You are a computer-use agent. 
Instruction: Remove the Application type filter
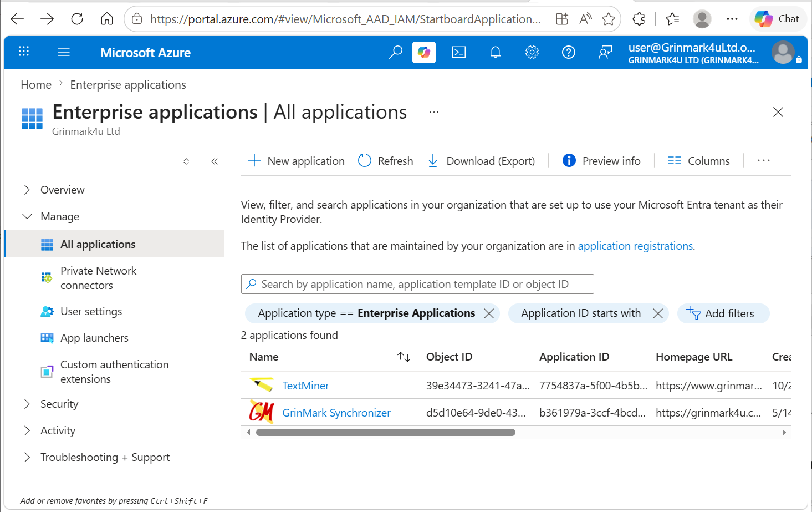489,313
